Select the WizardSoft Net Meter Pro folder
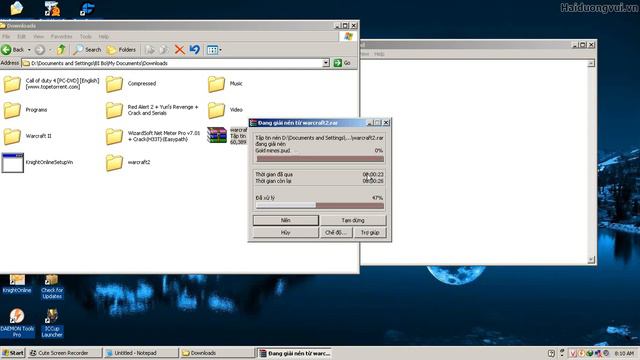Viewport: 640px width, 360px height. pos(153,136)
